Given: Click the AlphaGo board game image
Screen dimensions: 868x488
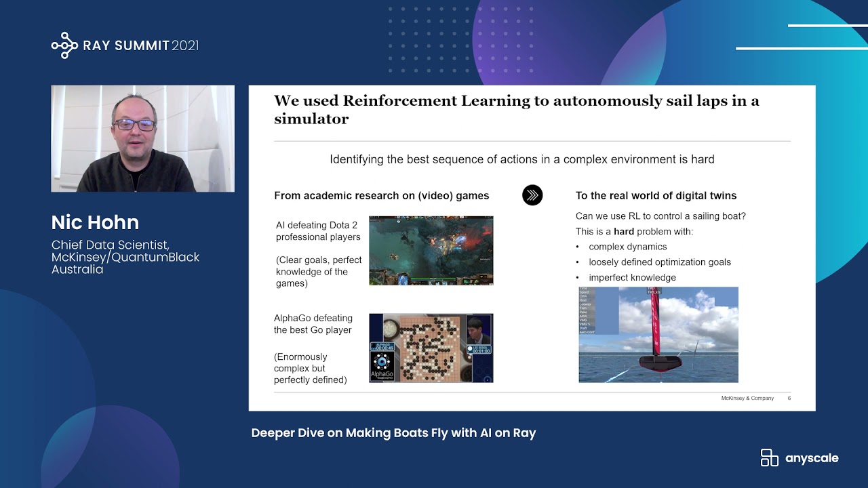Looking at the screenshot, I should 431,348.
